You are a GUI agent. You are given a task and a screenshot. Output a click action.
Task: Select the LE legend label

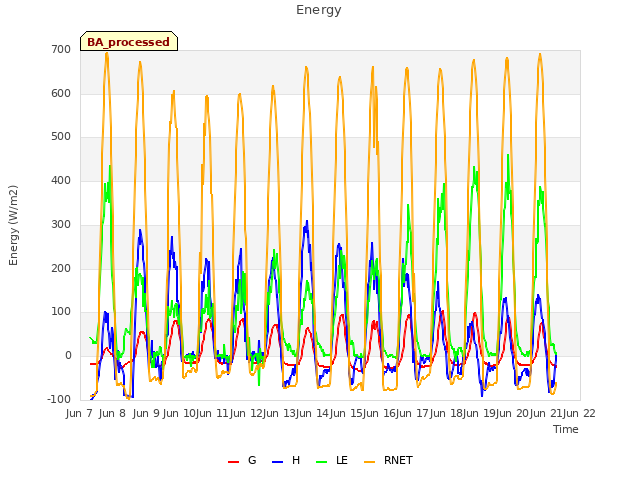342,460
